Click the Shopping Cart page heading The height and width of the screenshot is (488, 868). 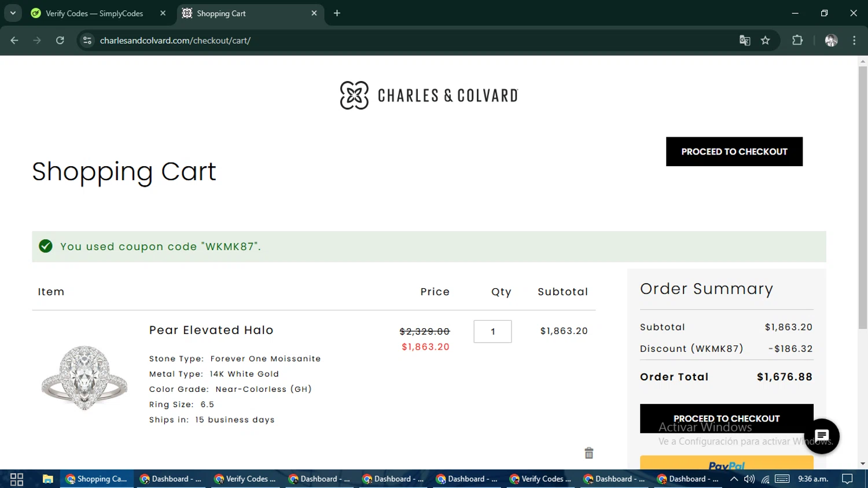coord(124,171)
